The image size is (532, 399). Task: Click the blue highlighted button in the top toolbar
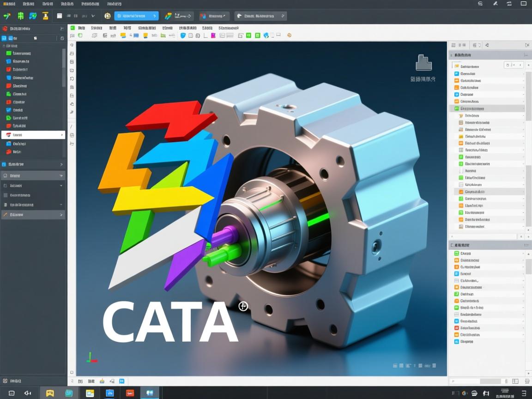(136, 16)
